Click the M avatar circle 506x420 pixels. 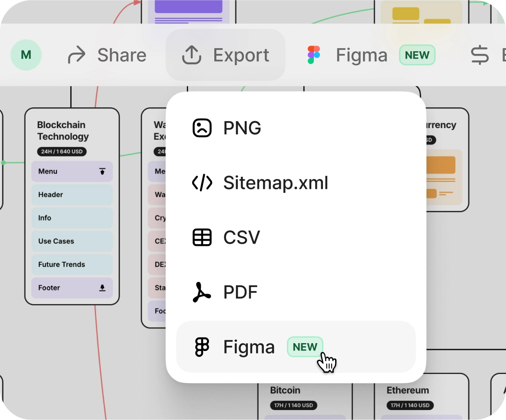click(x=26, y=55)
